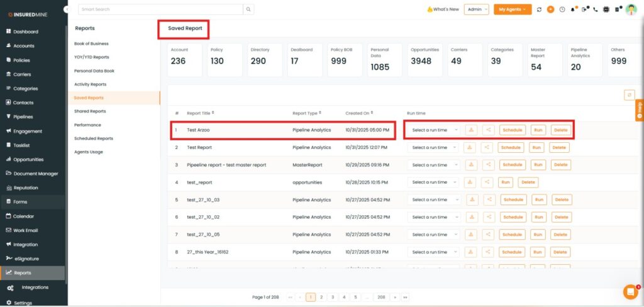Click the refresh icon above the report table

[x=629, y=94]
